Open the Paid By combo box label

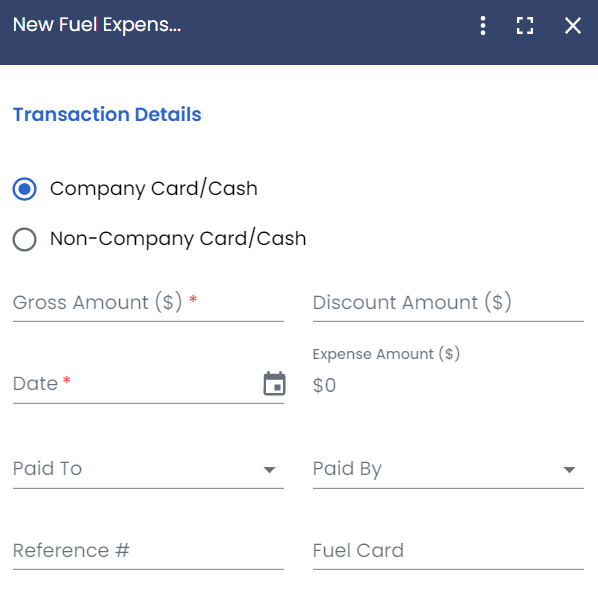[347, 469]
